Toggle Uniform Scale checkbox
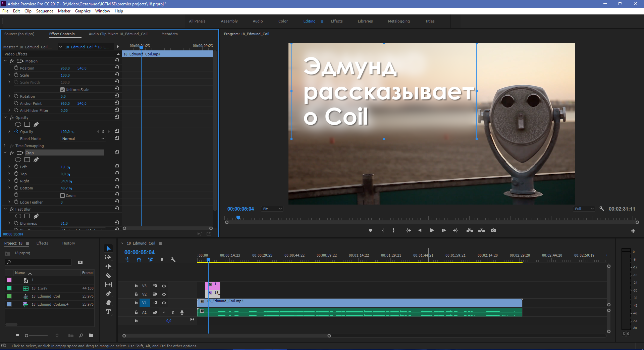644x350 pixels. click(62, 90)
